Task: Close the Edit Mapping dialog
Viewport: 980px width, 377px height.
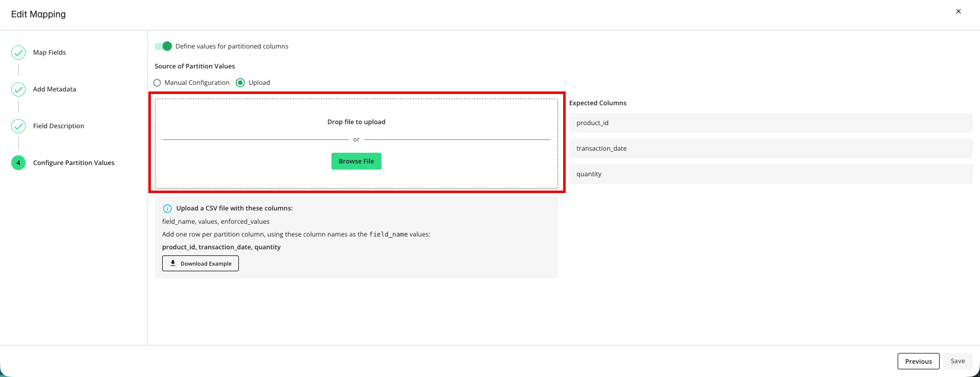Action: (959, 11)
